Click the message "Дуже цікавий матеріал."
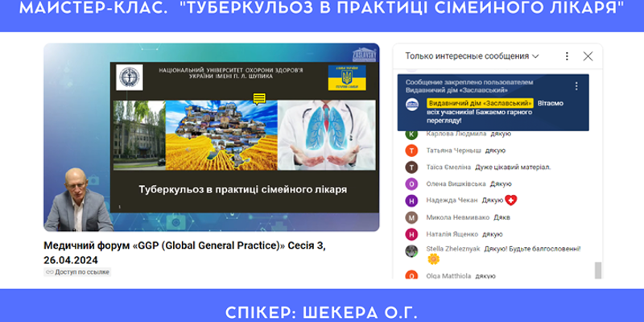Screen dimensions: 644x322 click(513, 167)
